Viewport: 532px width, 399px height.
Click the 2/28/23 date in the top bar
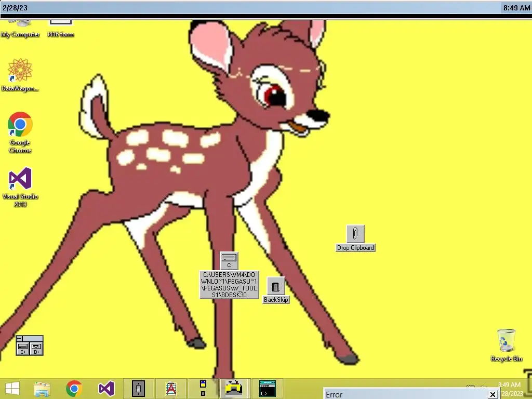[x=15, y=8]
